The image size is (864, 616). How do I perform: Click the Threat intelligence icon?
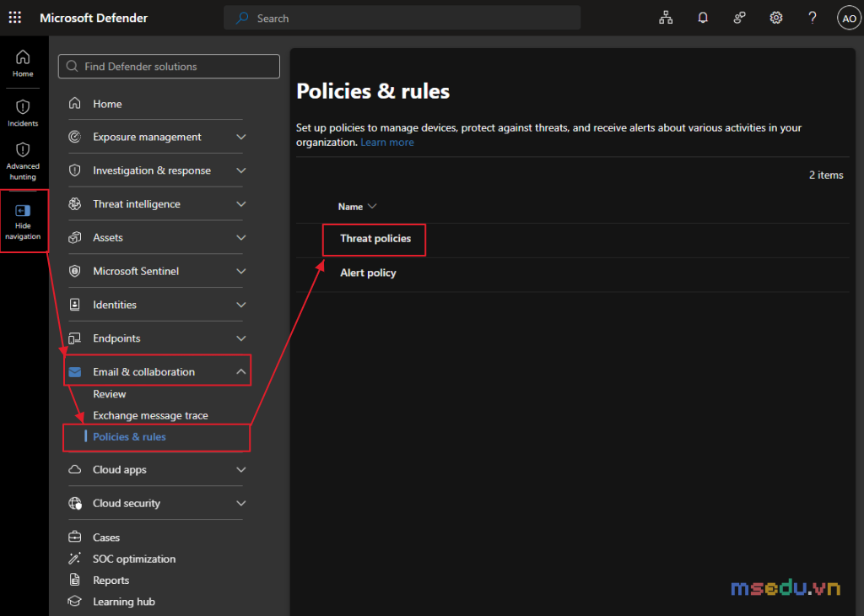tap(75, 204)
